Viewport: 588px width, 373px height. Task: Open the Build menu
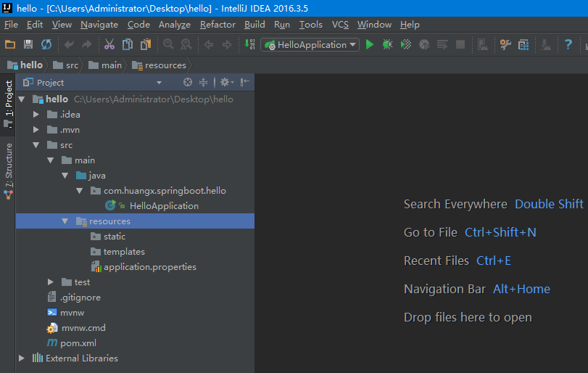pos(254,25)
